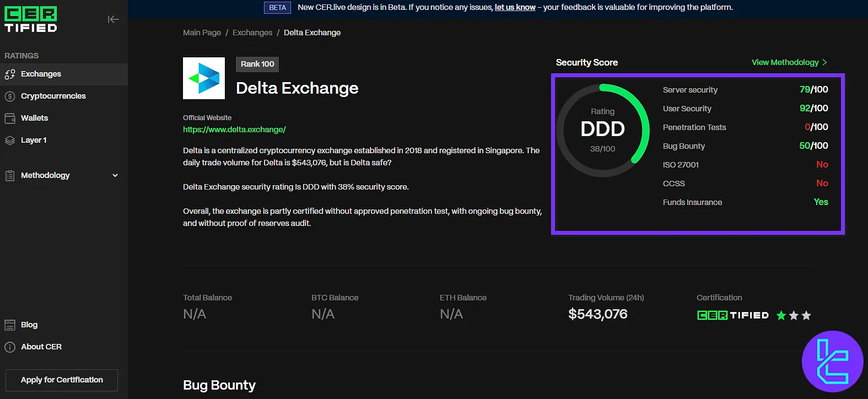868x399 pixels.
Task: Click the Funds Insurance Yes value
Action: (821, 202)
